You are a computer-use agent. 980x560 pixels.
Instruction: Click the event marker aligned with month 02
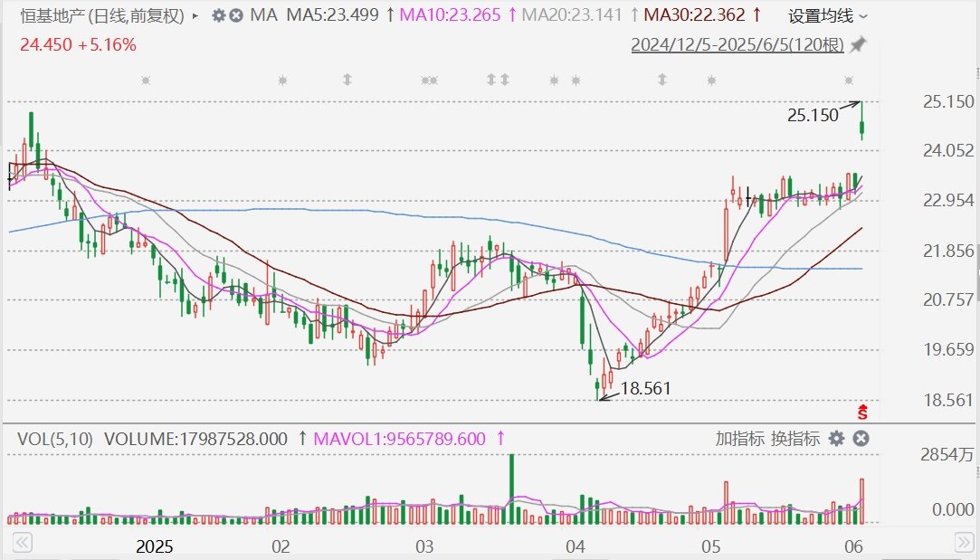coord(282,80)
